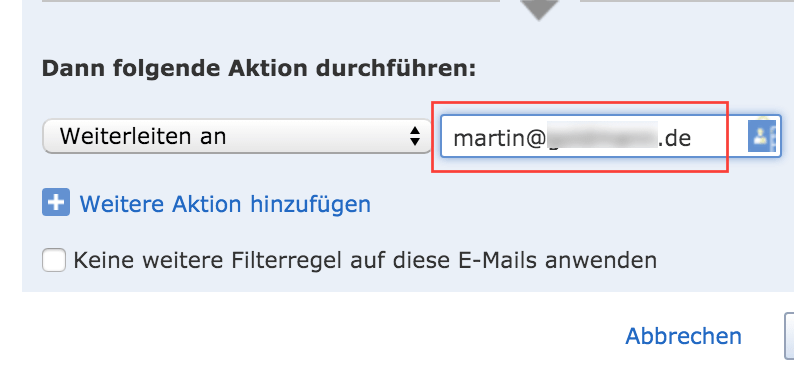Click the blurred domain part of email

(x=601, y=137)
